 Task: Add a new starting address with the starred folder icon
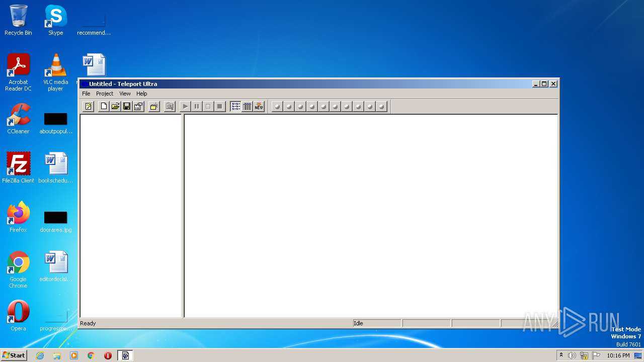[154, 106]
